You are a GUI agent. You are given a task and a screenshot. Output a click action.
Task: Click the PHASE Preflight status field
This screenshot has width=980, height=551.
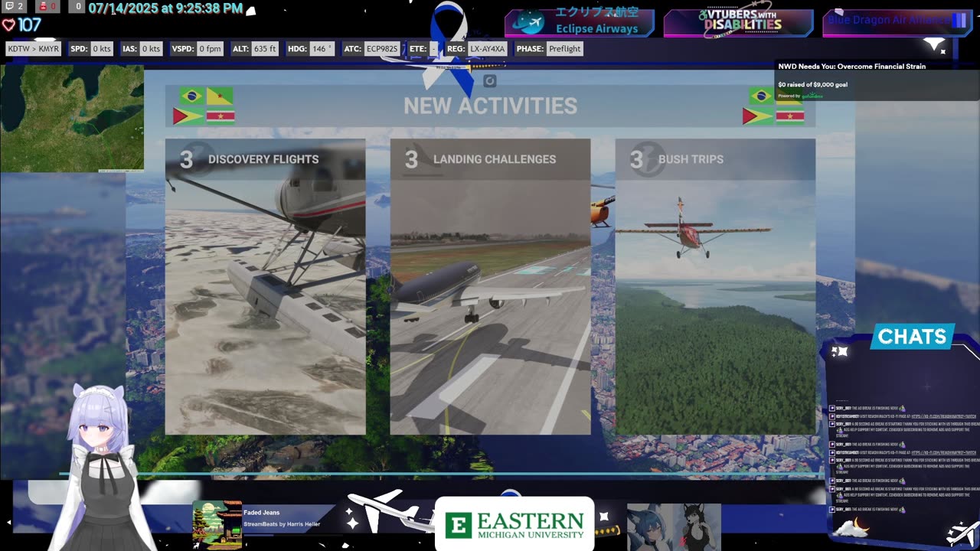pyautogui.click(x=550, y=49)
